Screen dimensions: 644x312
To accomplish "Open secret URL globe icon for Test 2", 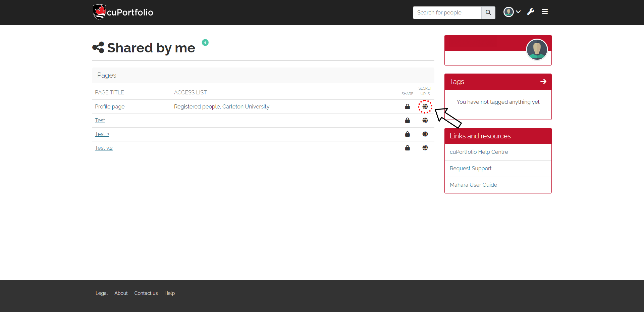I will [x=425, y=134].
